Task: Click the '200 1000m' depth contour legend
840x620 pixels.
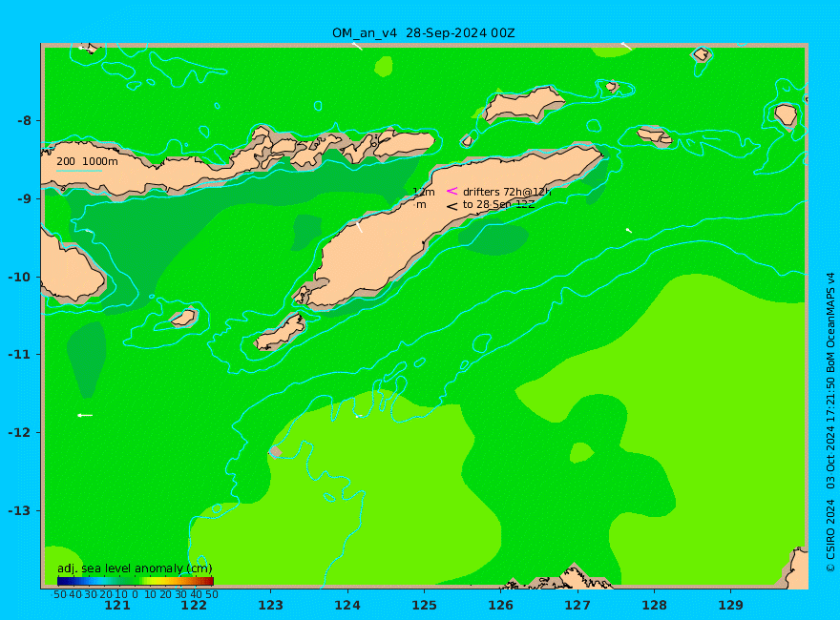Action: coord(87,162)
